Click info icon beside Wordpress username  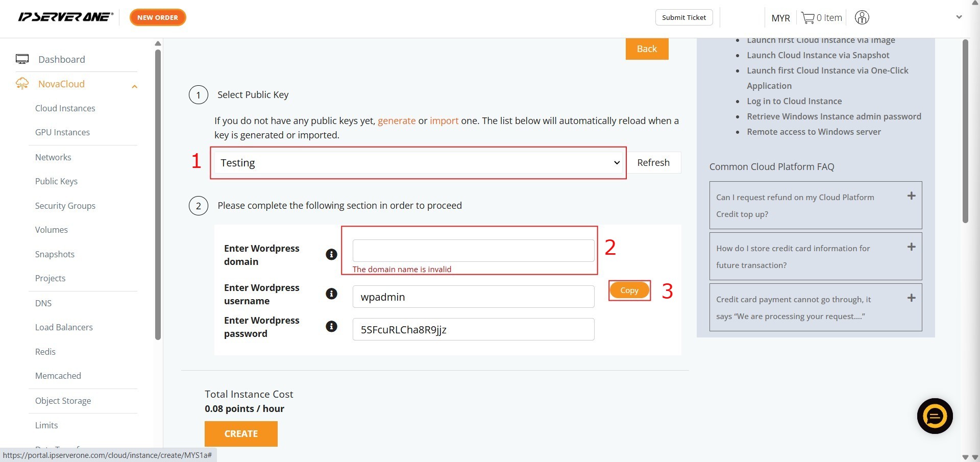[331, 294]
